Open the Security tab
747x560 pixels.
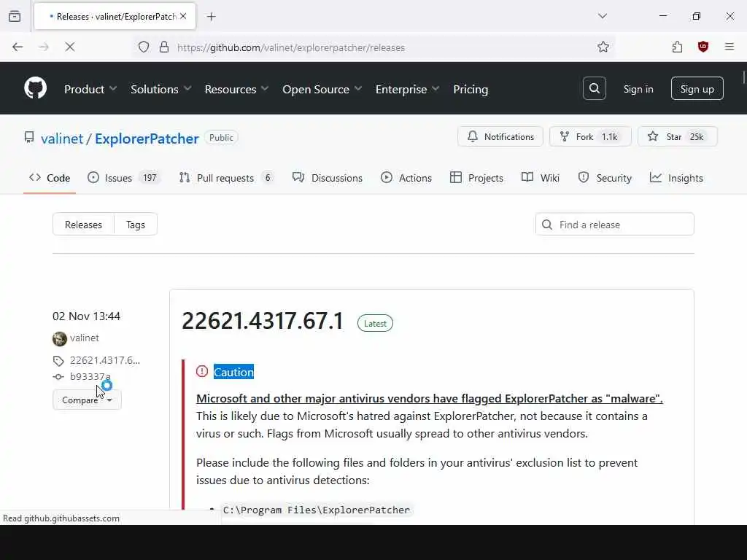click(605, 178)
